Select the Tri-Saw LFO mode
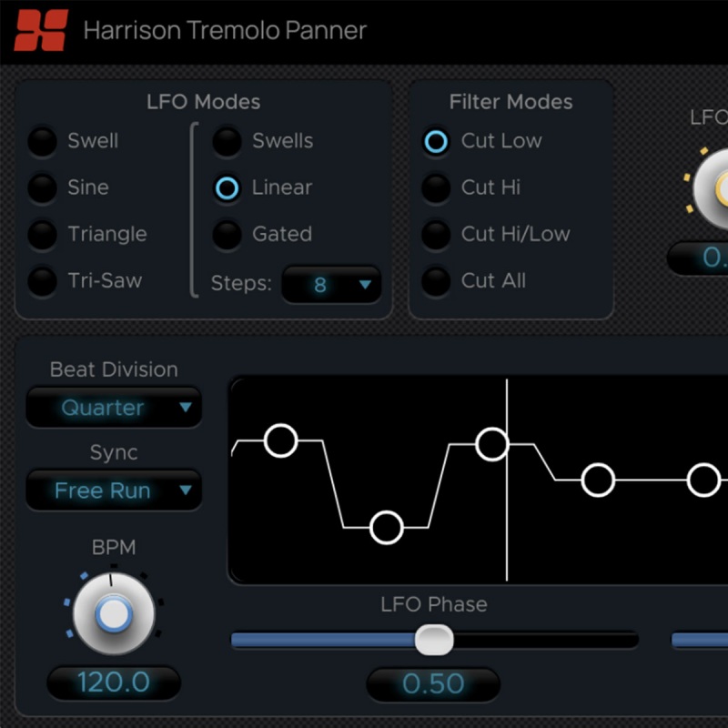This screenshot has width=728, height=728. tap(43, 280)
